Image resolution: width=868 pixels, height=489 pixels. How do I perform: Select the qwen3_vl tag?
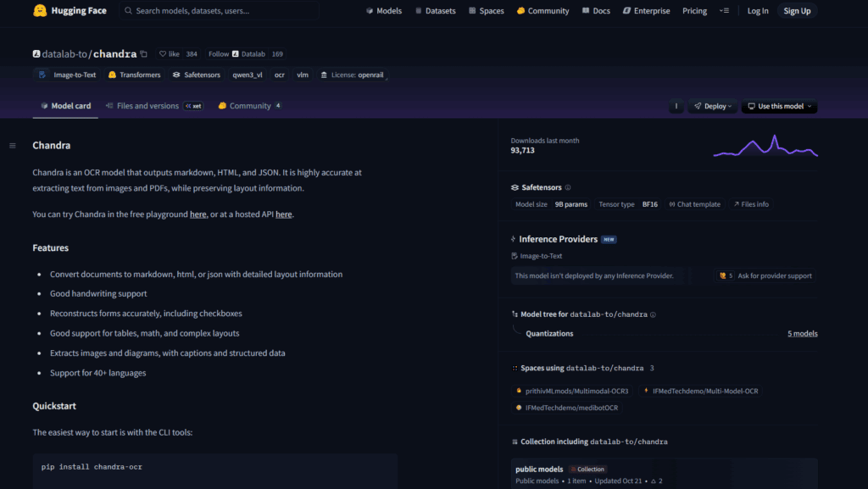248,75
